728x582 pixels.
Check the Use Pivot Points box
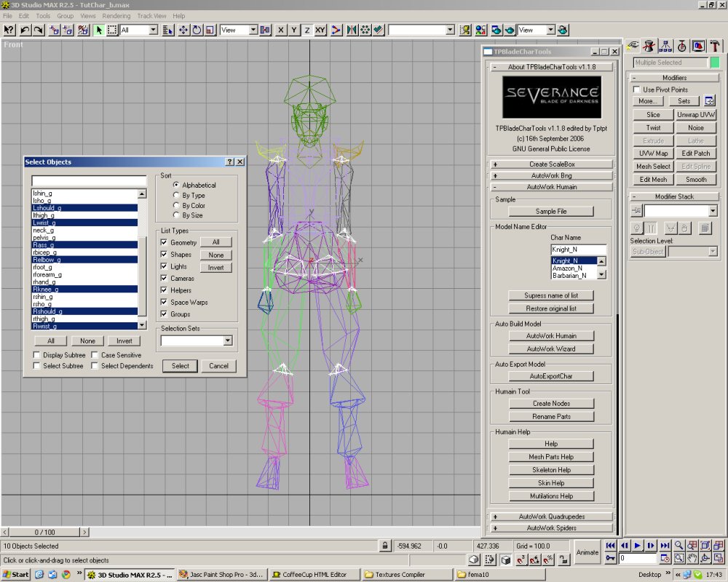636,89
